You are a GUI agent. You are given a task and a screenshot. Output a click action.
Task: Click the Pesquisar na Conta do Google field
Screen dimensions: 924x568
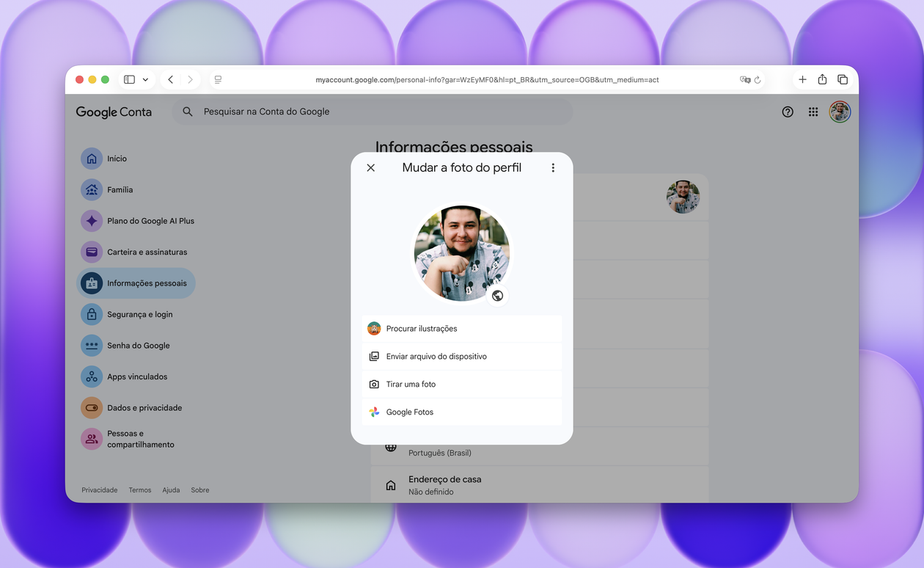373,112
